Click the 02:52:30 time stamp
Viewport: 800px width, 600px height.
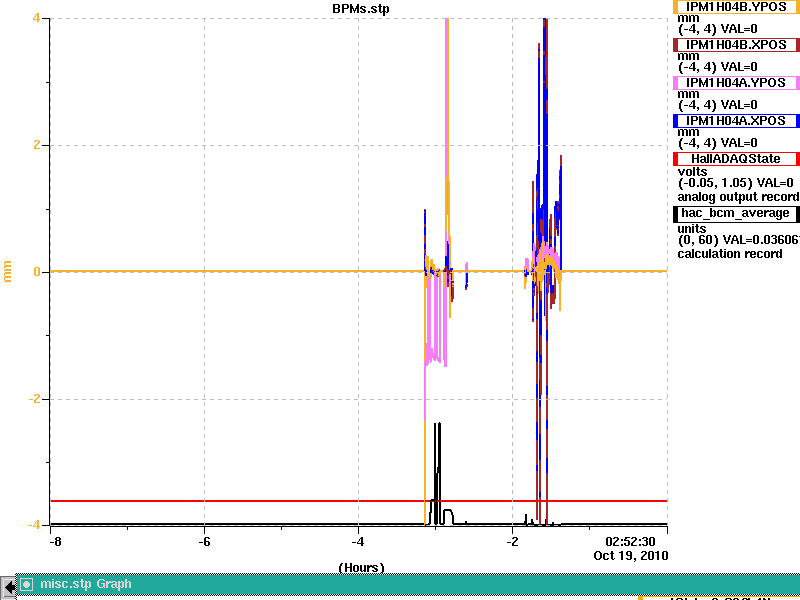click(x=630, y=542)
